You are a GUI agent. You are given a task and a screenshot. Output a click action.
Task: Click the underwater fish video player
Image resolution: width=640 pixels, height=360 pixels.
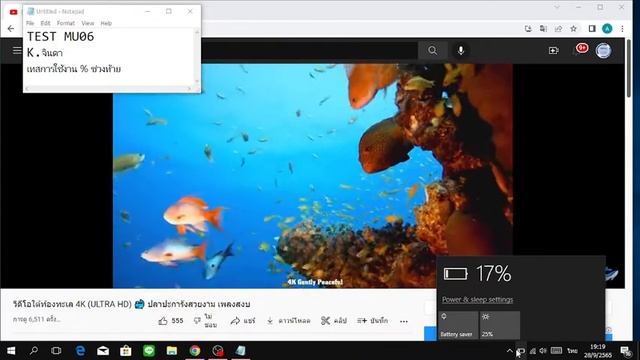coord(313,176)
